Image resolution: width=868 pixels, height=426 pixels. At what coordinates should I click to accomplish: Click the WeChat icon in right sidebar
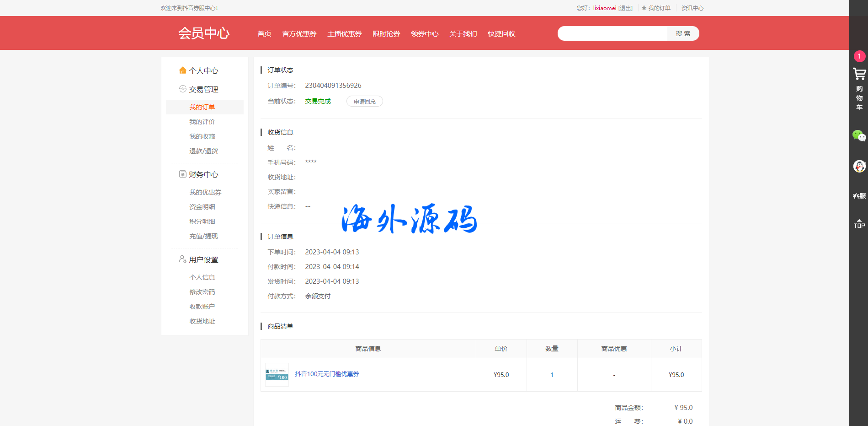[x=859, y=136]
